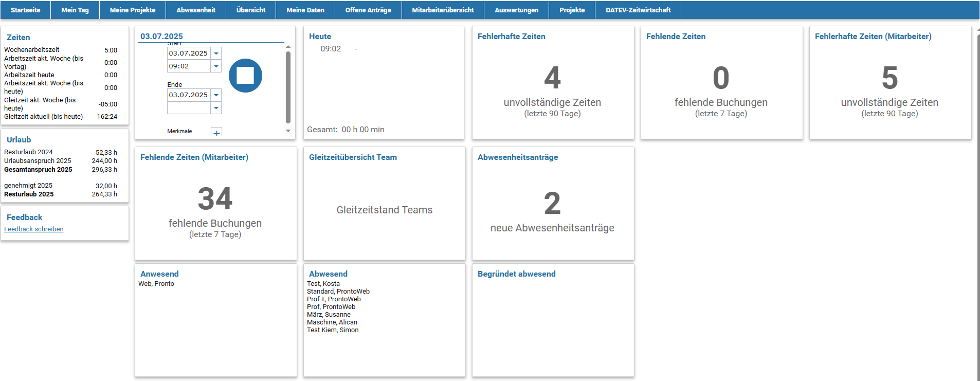980x381 pixels.
Task: Click the empty Ende time input field
Action: [x=189, y=108]
